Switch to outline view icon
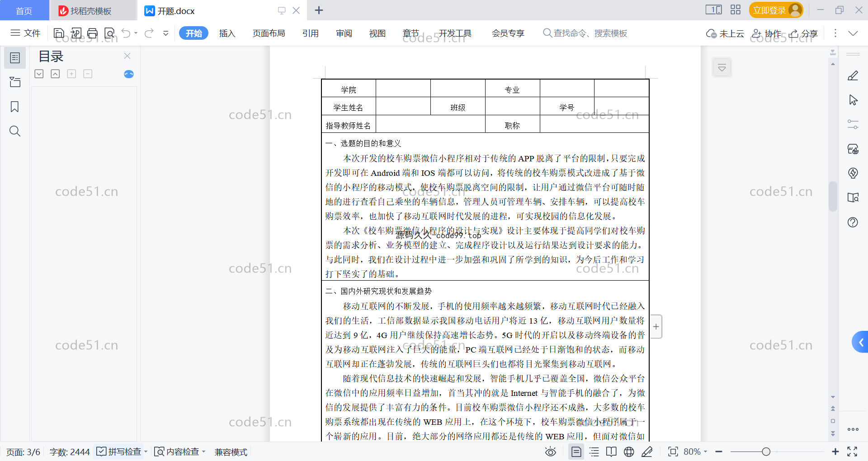This screenshot has width=868, height=461. click(x=594, y=452)
